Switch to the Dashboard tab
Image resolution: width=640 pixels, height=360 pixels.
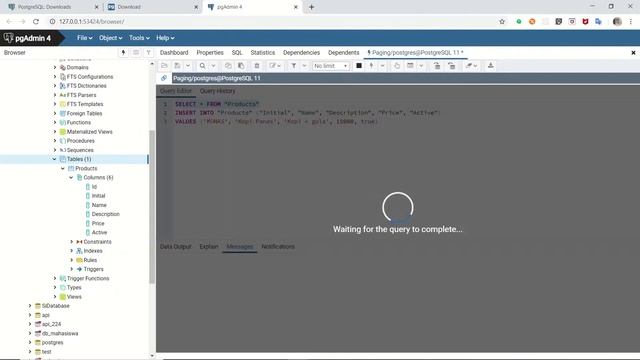(x=174, y=53)
